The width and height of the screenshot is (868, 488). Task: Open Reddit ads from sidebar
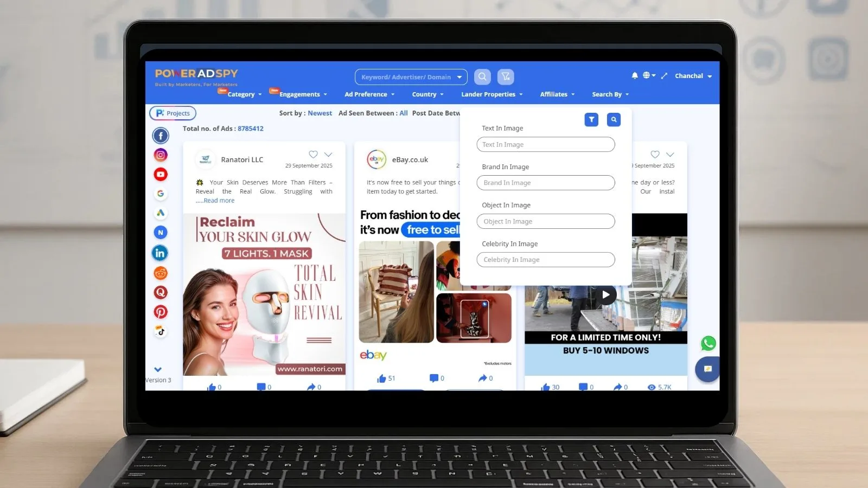[x=161, y=273]
